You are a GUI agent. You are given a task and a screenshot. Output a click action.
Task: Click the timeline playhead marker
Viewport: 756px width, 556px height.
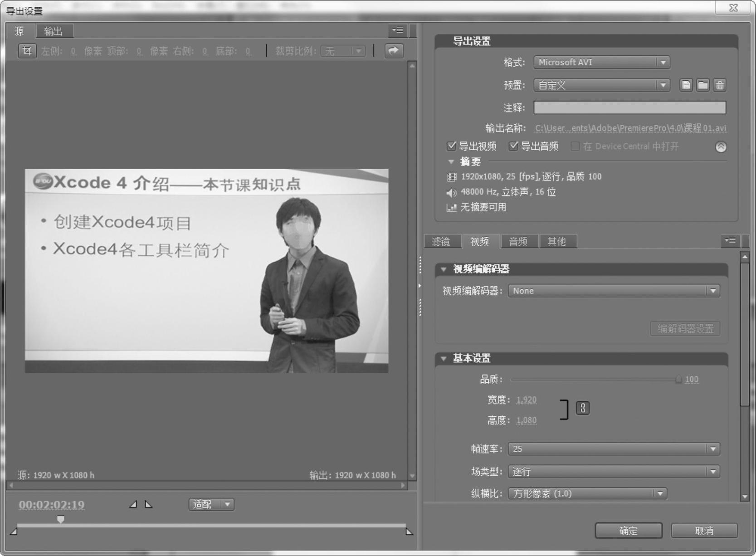pyautogui.click(x=60, y=519)
